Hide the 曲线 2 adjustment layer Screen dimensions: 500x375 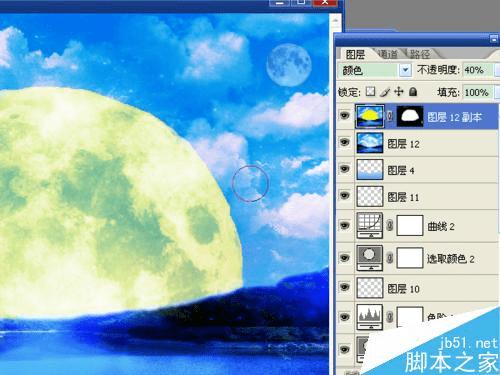point(345,225)
